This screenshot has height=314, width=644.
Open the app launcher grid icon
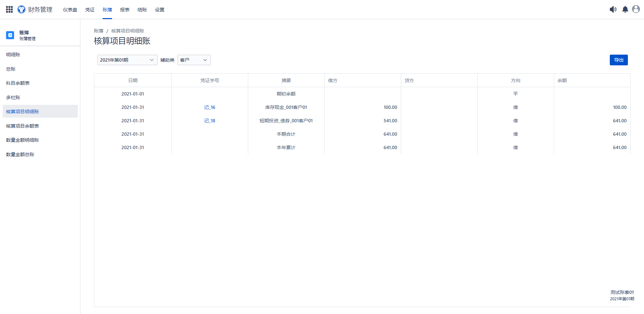point(9,9)
